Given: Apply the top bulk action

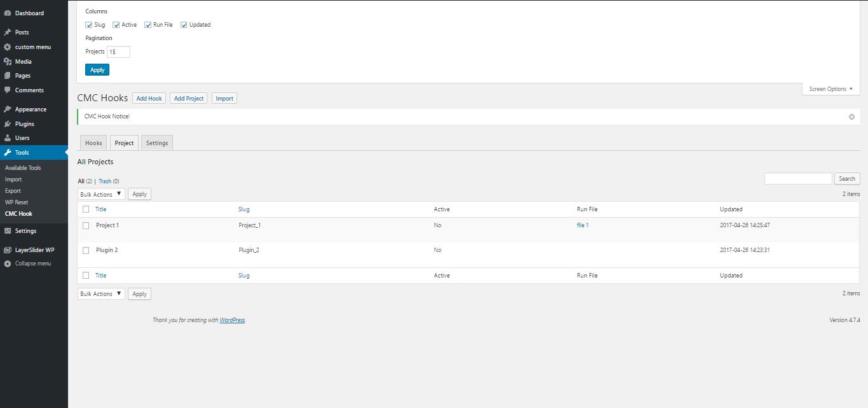Looking at the screenshot, I should coord(139,194).
